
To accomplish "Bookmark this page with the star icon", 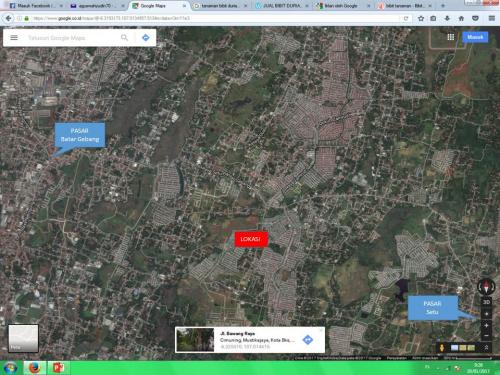I will tap(421, 18).
